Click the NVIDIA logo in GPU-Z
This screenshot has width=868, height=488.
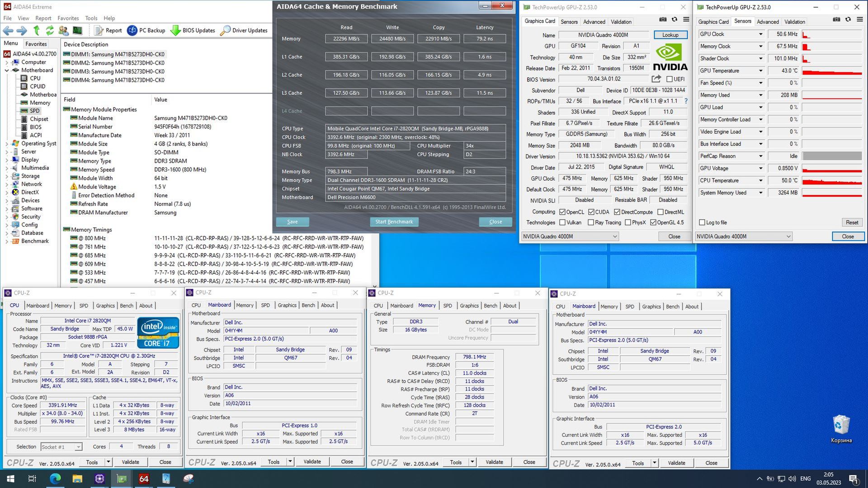coord(670,57)
